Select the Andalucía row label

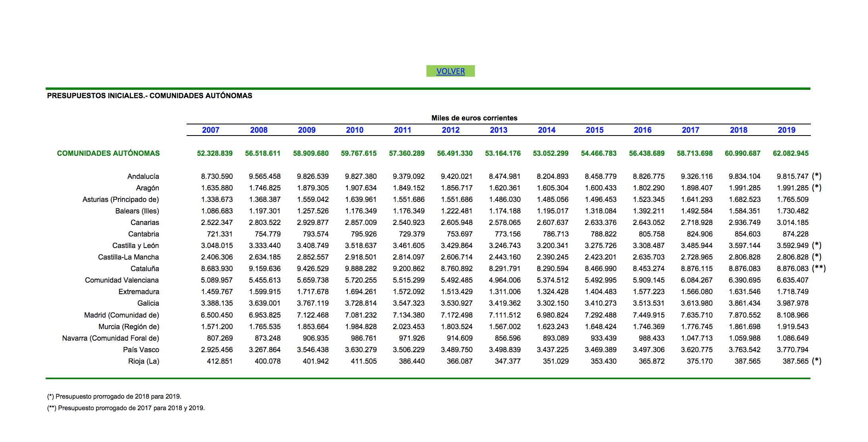click(x=143, y=176)
